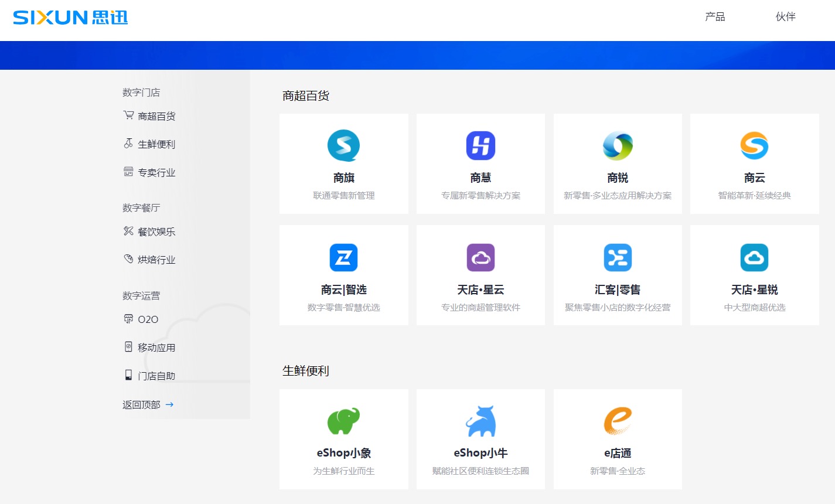
Task: Click the shop icon beside O2O
Action: (128, 319)
